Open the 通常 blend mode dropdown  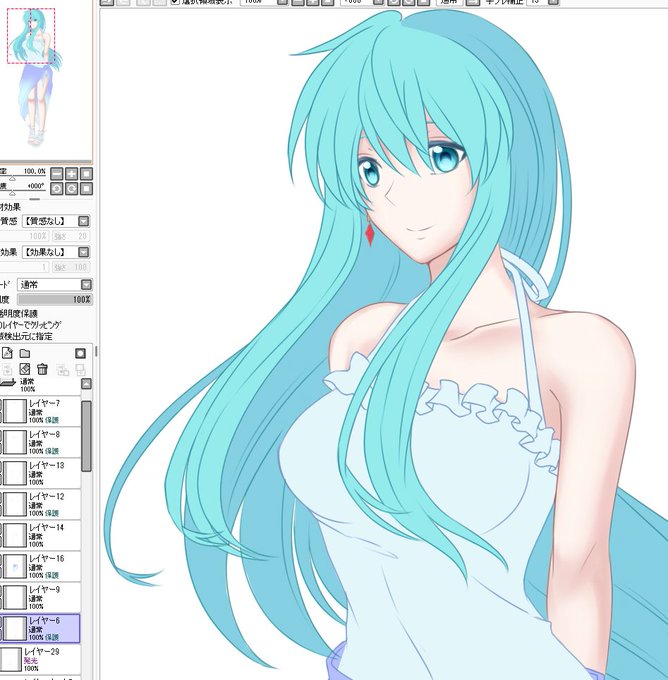pyautogui.click(x=55, y=284)
